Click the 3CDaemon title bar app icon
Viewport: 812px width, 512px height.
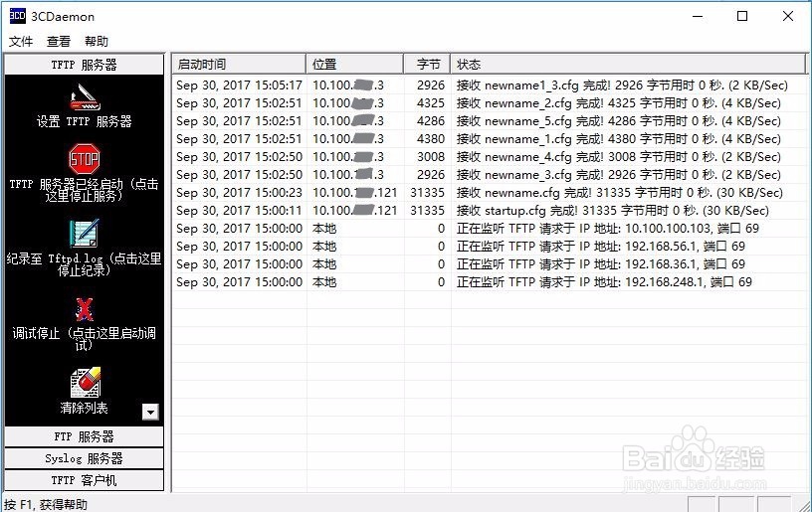pos(17,16)
